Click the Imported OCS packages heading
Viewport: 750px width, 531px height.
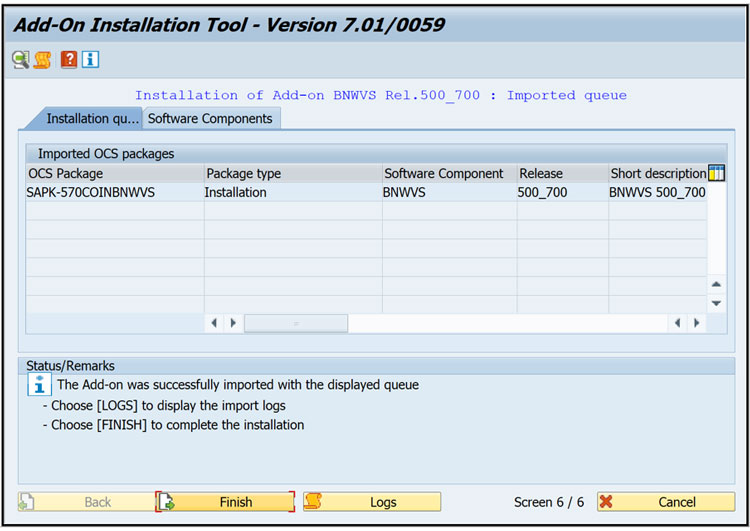coord(106,154)
